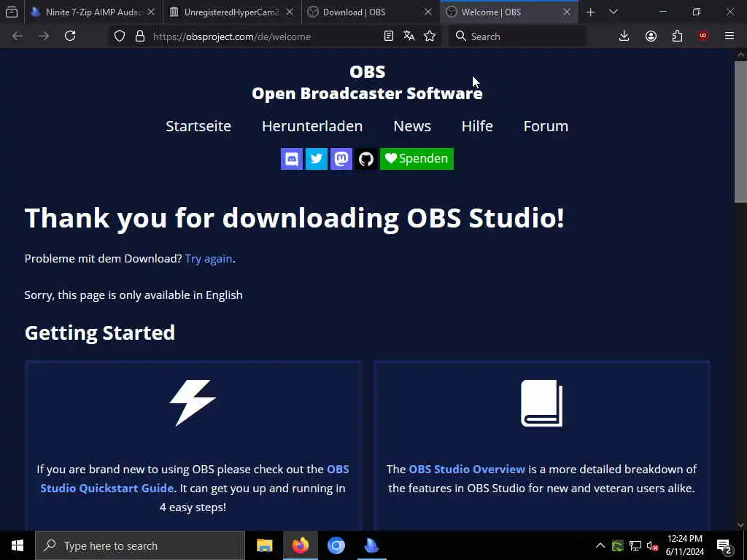The width and height of the screenshot is (747, 560).
Task: Show hidden system tray icons chevron
Action: 600,545
